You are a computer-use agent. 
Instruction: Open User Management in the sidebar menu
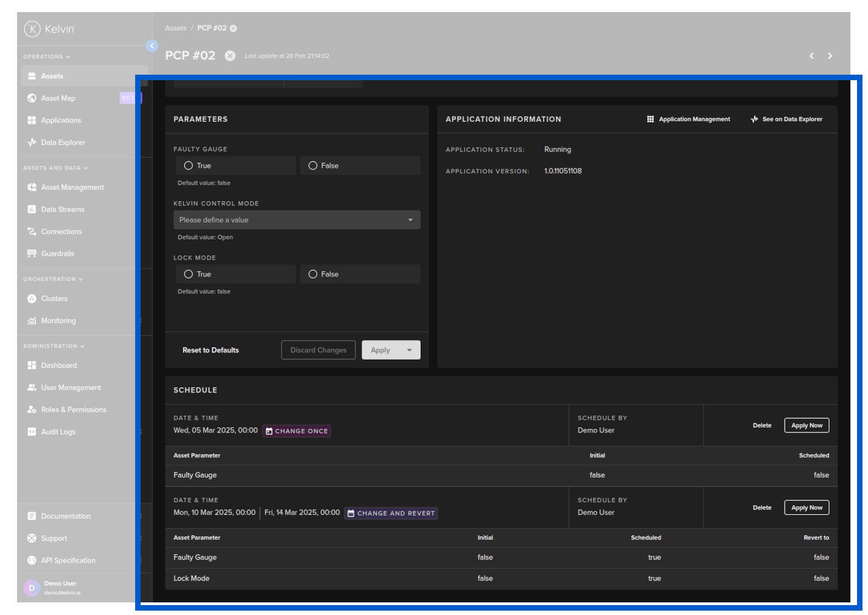70,388
